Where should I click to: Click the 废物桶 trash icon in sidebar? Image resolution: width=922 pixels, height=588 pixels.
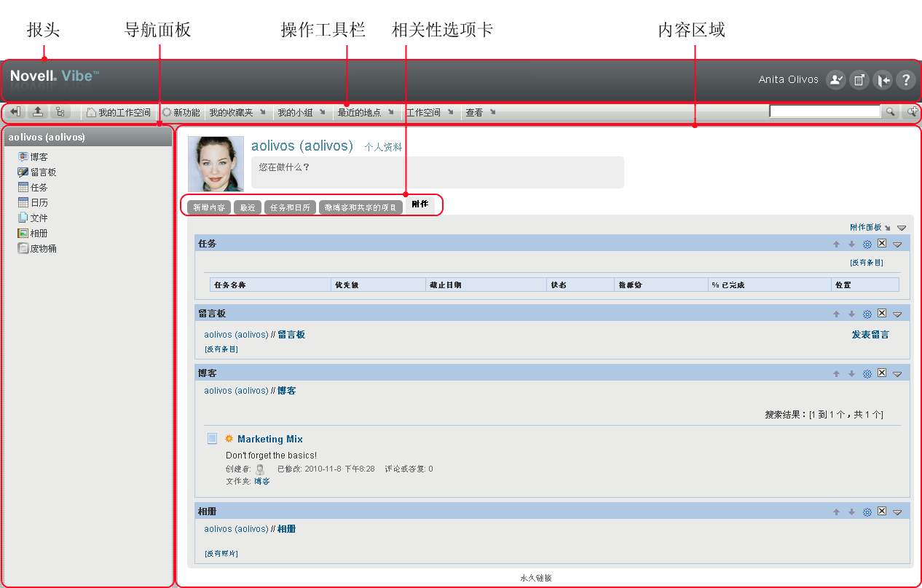(x=23, y=249)
